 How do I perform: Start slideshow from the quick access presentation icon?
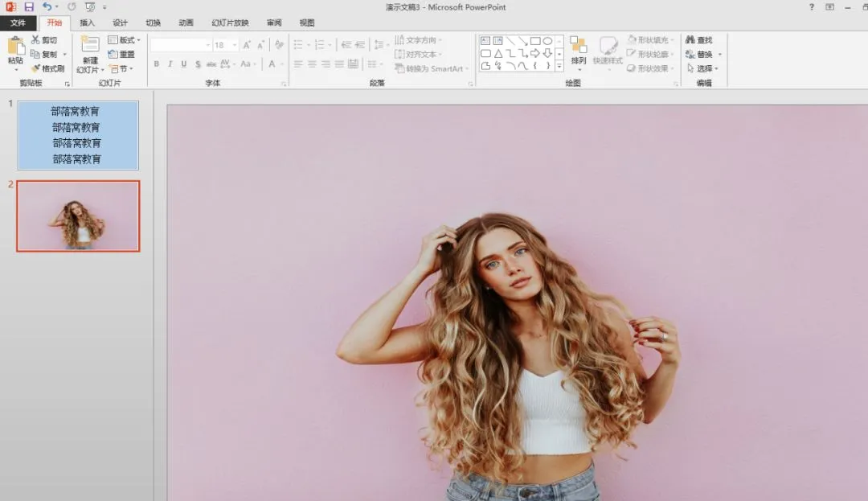coord(90,6)
